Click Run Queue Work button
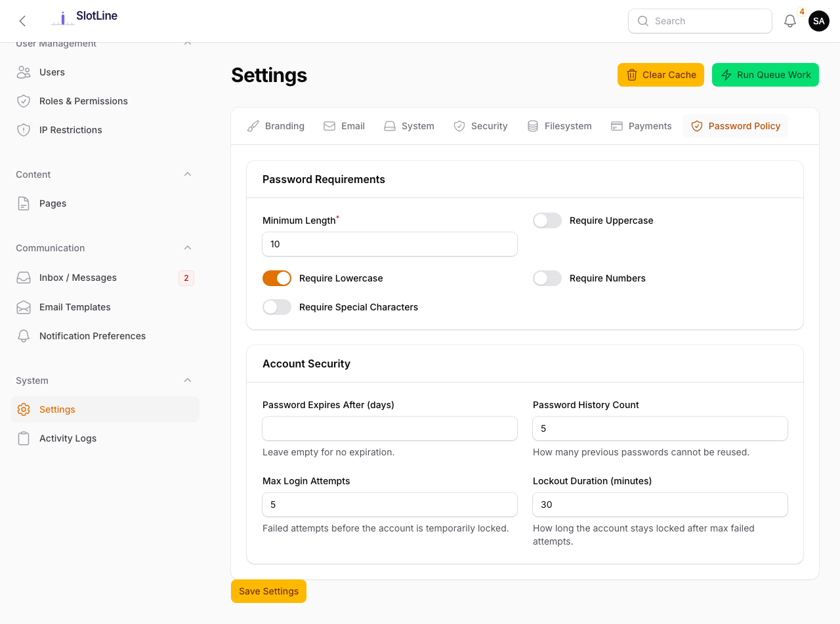840x624 pixels. pos(765,75)
